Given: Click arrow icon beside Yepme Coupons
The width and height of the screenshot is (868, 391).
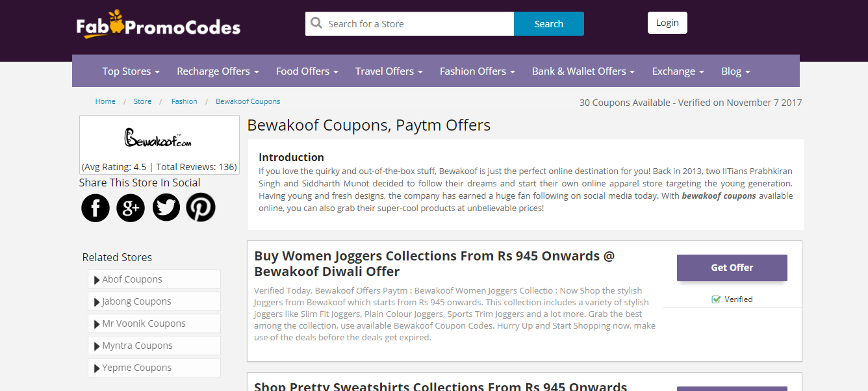Looking at the screenshot, I should tap(97, 368).
